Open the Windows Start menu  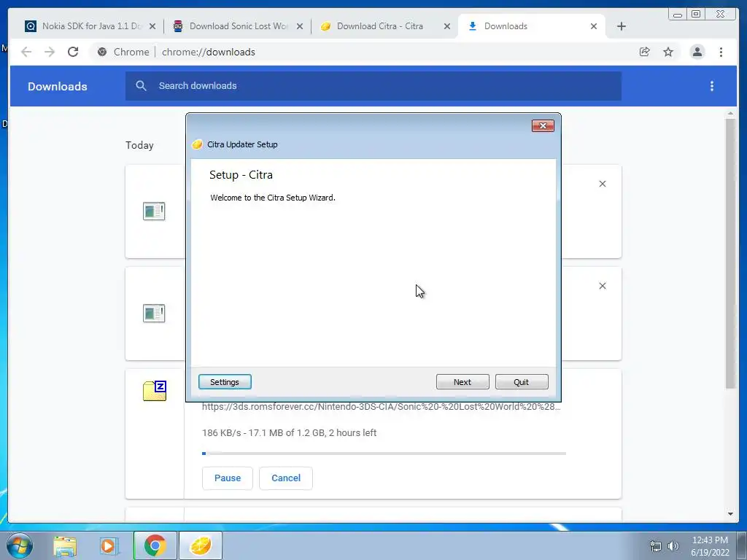(20, 545)
